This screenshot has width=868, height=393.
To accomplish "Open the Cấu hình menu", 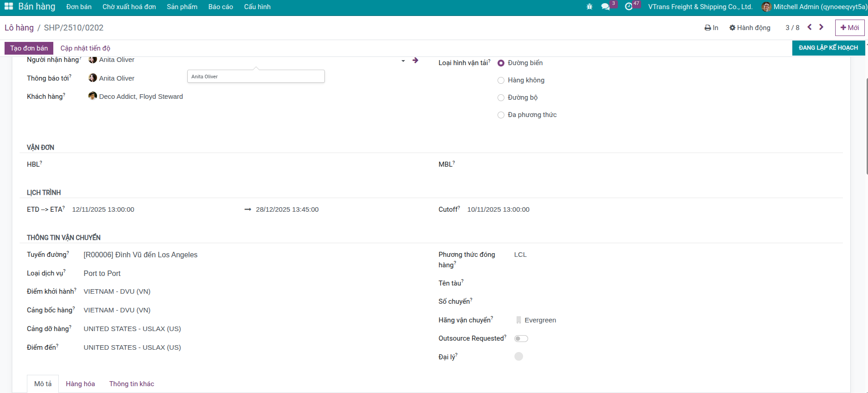I will coord(257,7).
